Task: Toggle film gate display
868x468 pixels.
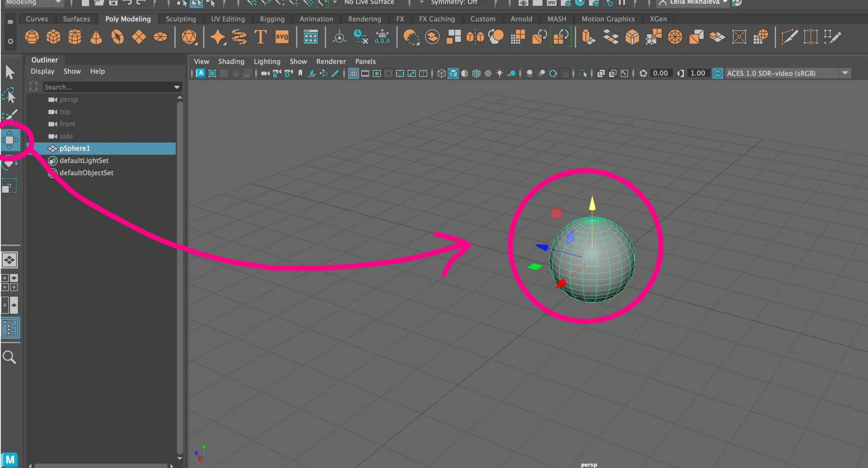Action: pyautogui.click(x=365, y=73)
